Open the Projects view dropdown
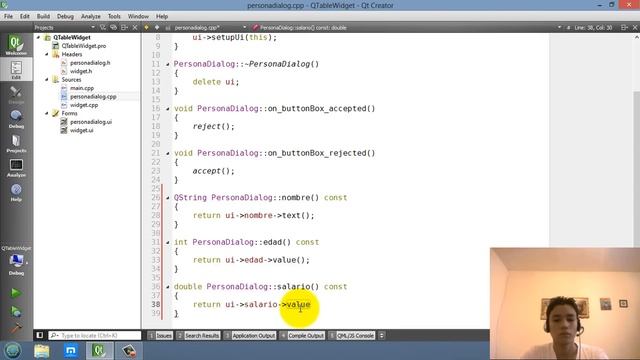640x360 pixels. (x=64, y=27)
